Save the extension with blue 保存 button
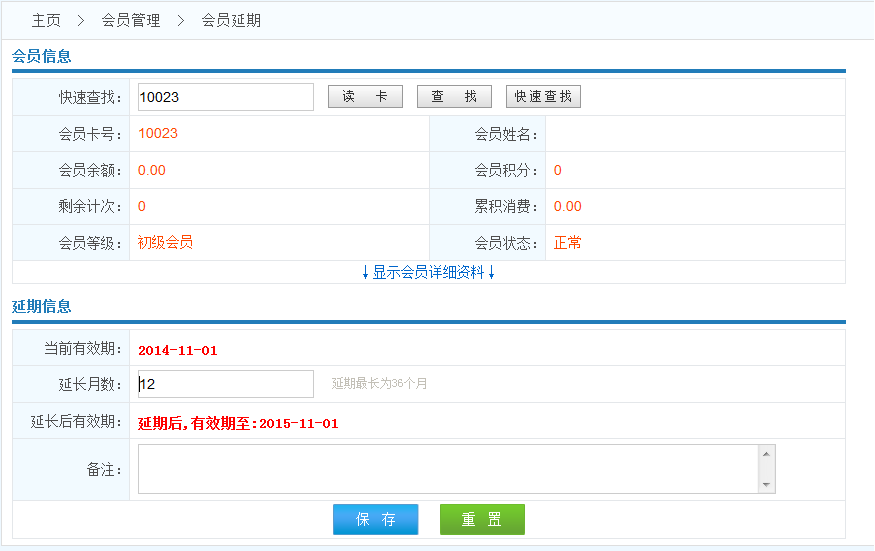Viewport: 875px width, 551px height. (375, 520)
